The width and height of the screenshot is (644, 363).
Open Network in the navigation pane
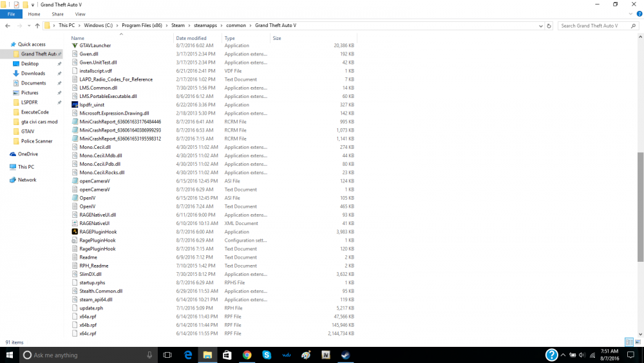coord(27,180)
